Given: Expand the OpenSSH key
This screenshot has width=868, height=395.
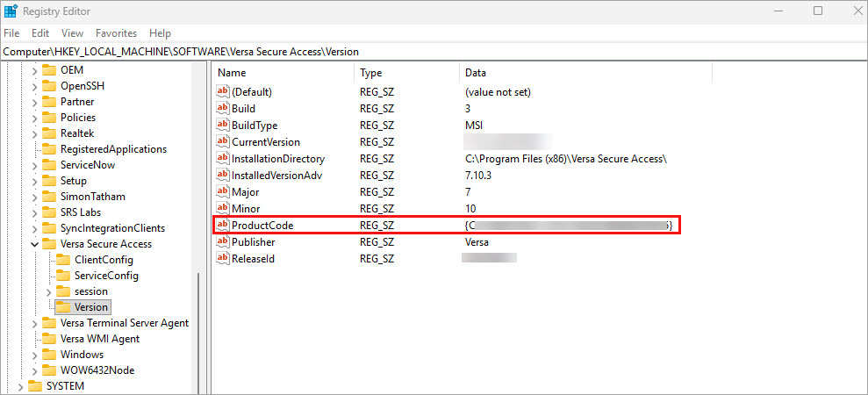Looking at the screenshot, I should tap(34, 86).
